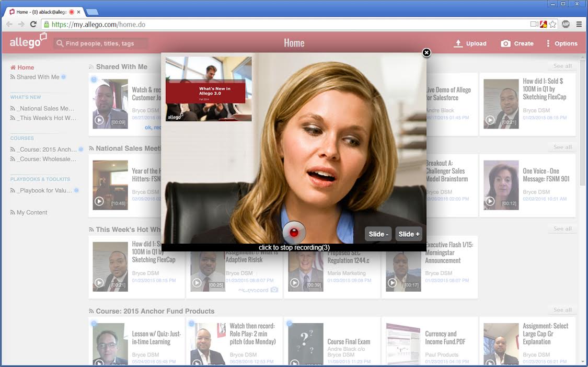The width and height of the screenshot is (588, 367).
Task: Open Shared With Me in sidebar
Action: coord(34,77)
